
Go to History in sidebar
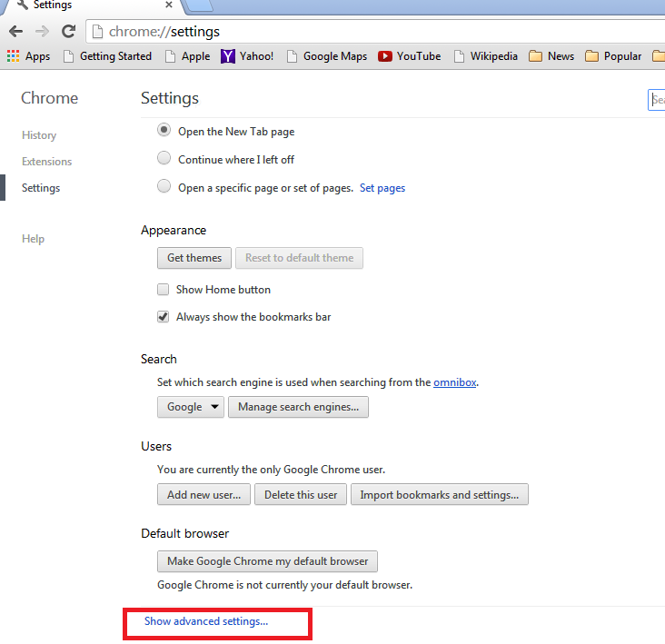39,135
